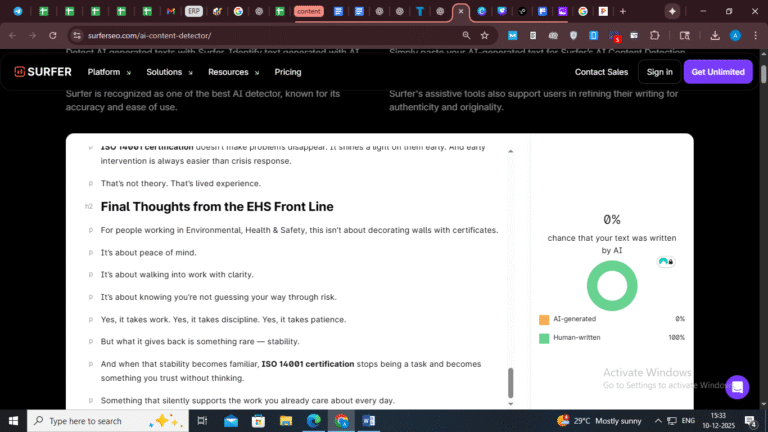
Task: Open the purple chat support bubble
Action: pyautogui.click(x=737, y=387)
